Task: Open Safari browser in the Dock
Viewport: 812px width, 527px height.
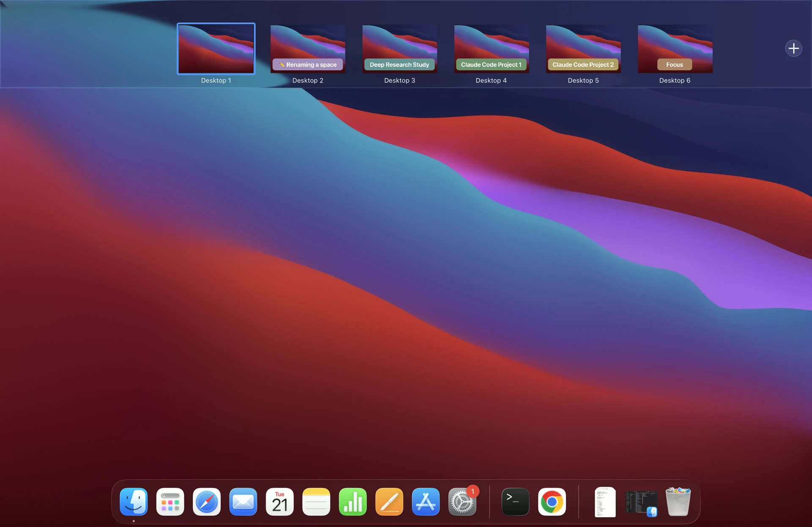Action: [x=207, y=502]
